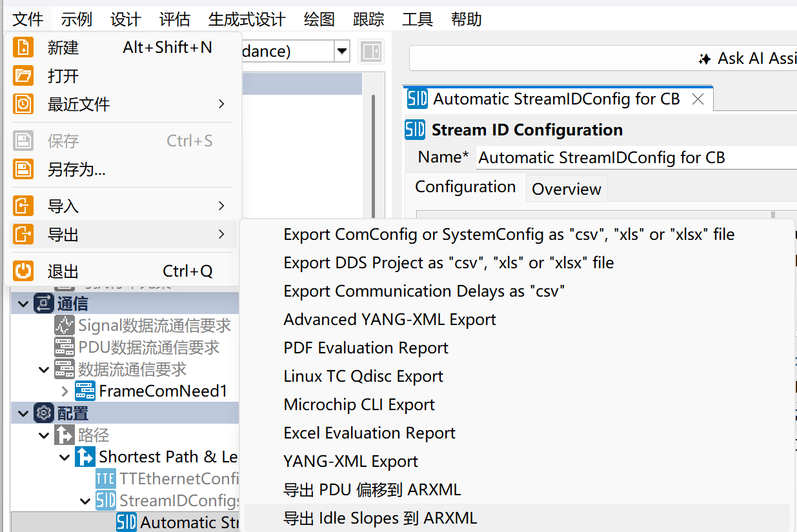Click the Recent Files clock icon

[23, 104]
